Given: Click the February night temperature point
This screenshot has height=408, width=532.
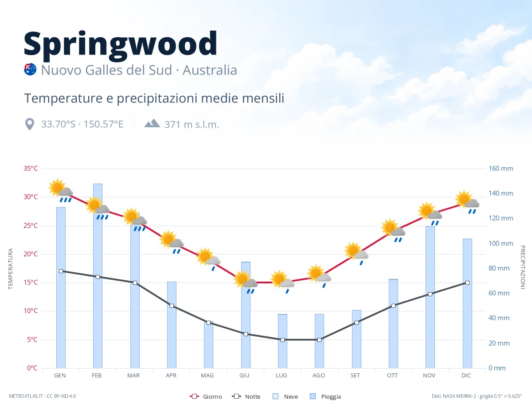Looking at the screenshot, I should pos(98,277).
